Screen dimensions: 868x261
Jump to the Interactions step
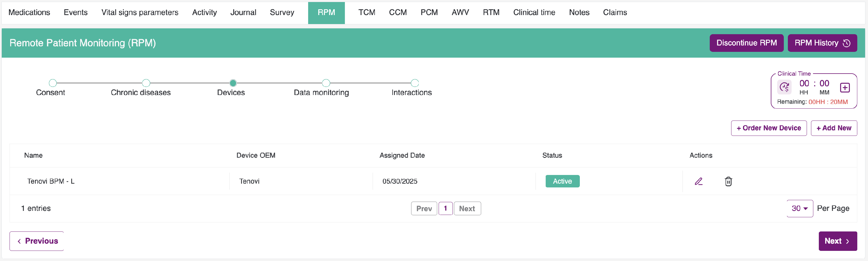tap(415, 83)
